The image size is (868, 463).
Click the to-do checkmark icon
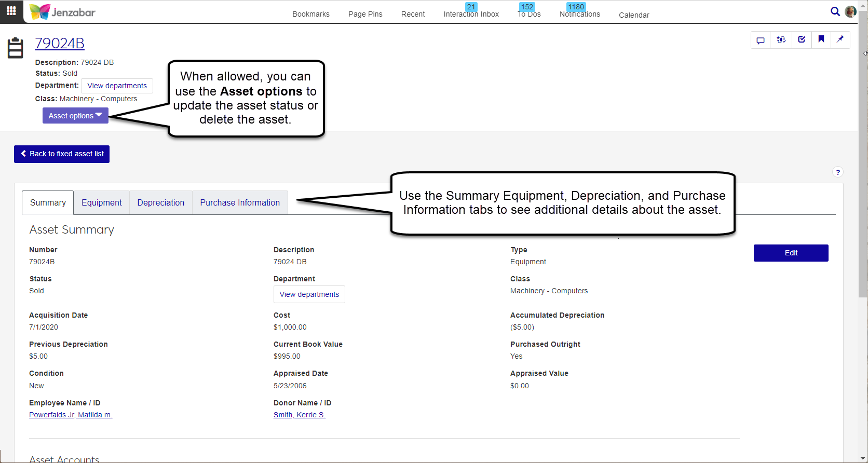pyautogui.click(x=802, y=40)
